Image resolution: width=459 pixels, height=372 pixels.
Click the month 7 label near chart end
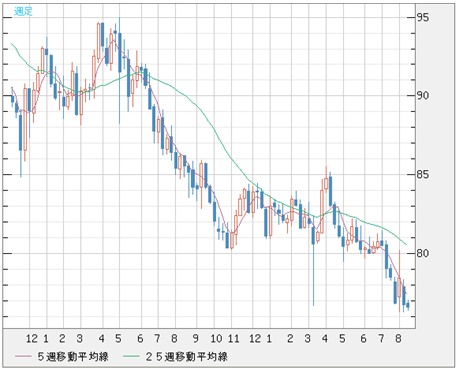pos(381,339)
